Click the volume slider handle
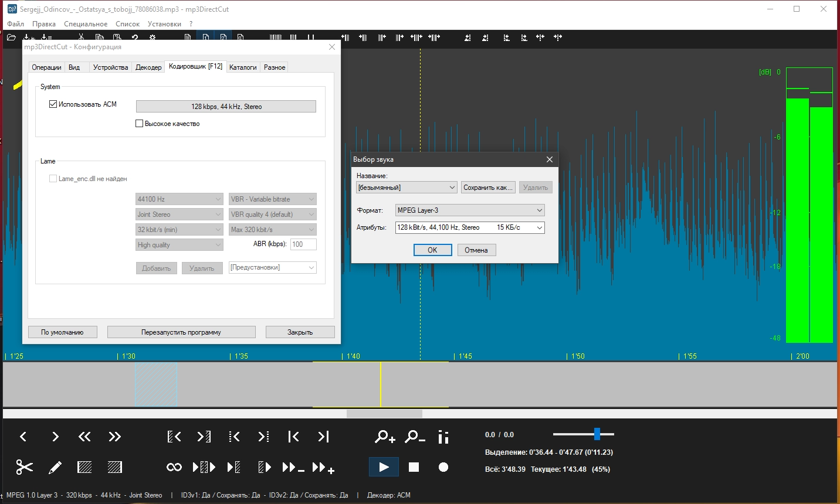The image size is (840, 504). point(597,434)
